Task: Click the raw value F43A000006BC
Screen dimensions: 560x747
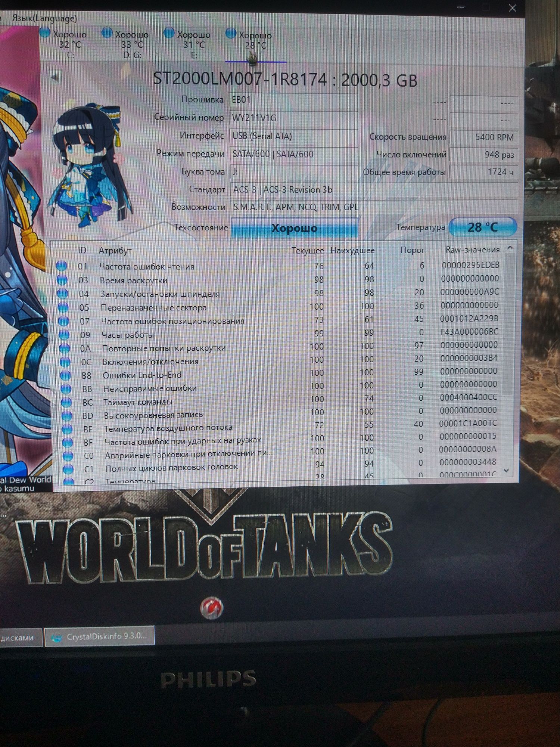Action: point(469,332)
